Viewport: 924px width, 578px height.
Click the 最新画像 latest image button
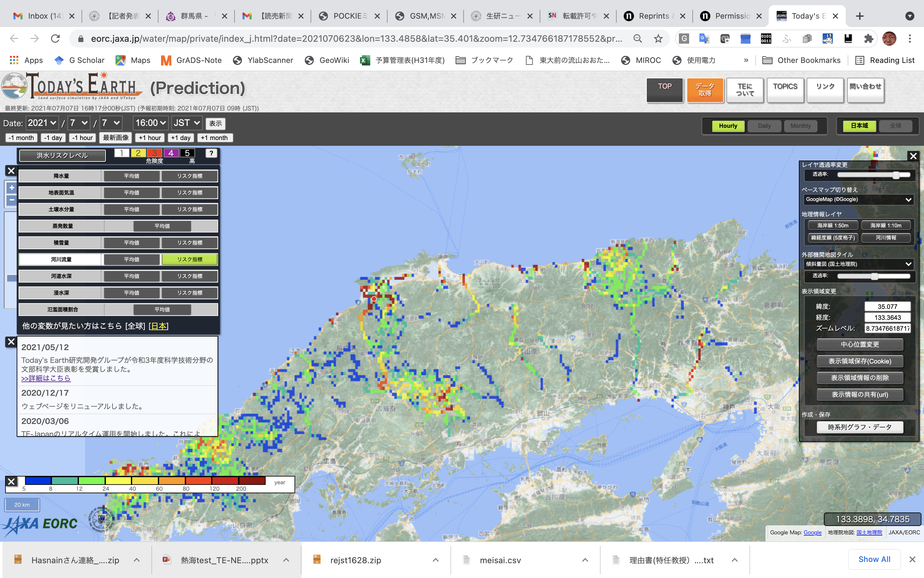[x=116, y=138]
